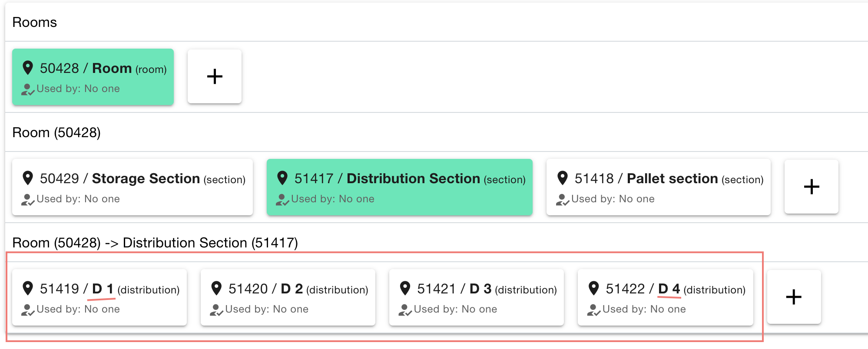868x349 pixels.
Task: Select the 51417 / Distribution Section card
Action: point(400,187)
